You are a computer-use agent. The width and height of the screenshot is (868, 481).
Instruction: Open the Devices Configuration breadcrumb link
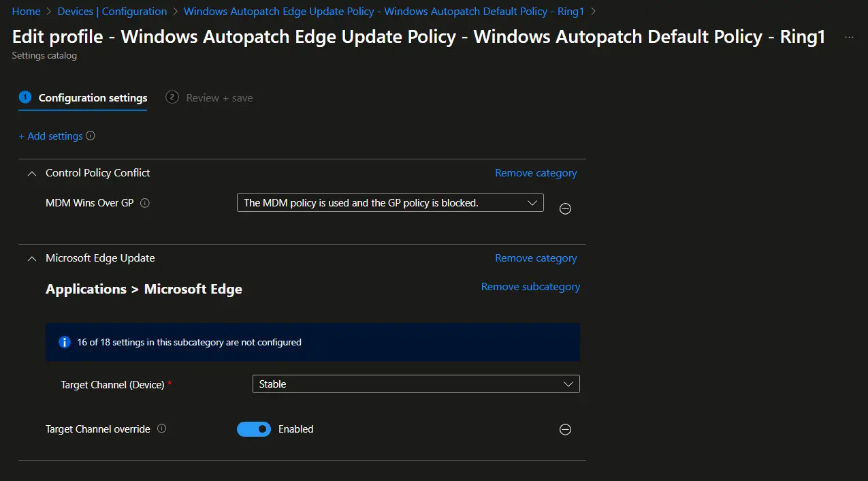(x=112, y=11)
